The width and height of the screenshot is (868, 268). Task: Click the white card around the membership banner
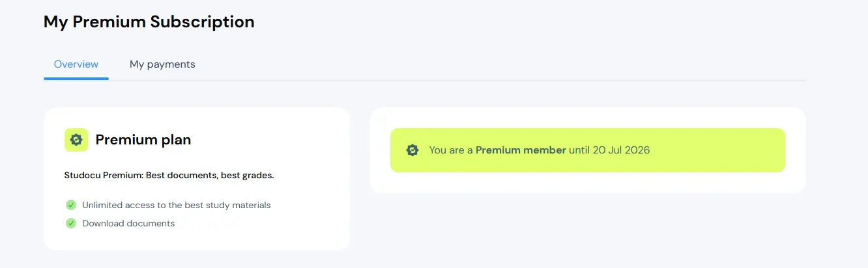[x=588, y=150]
